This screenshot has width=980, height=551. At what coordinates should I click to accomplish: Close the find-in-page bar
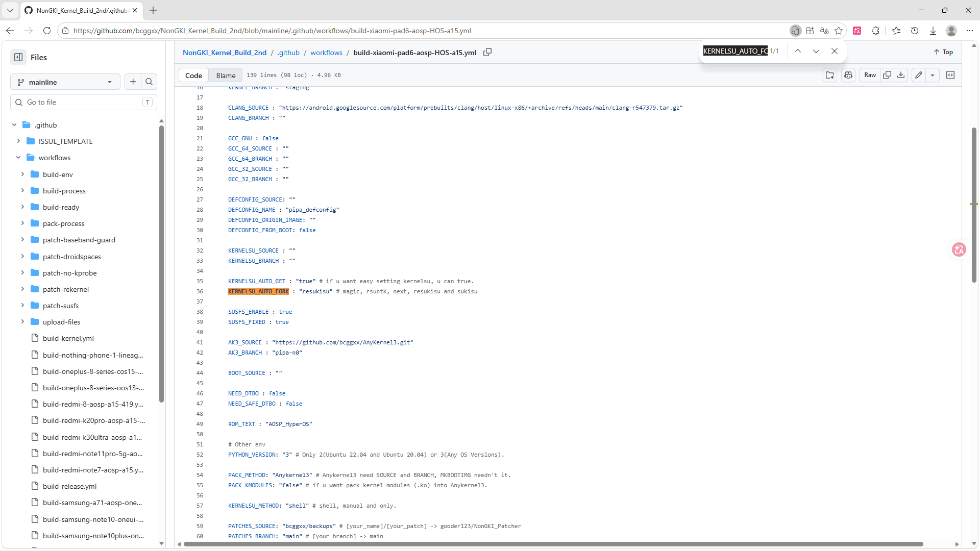click(835, 51)
